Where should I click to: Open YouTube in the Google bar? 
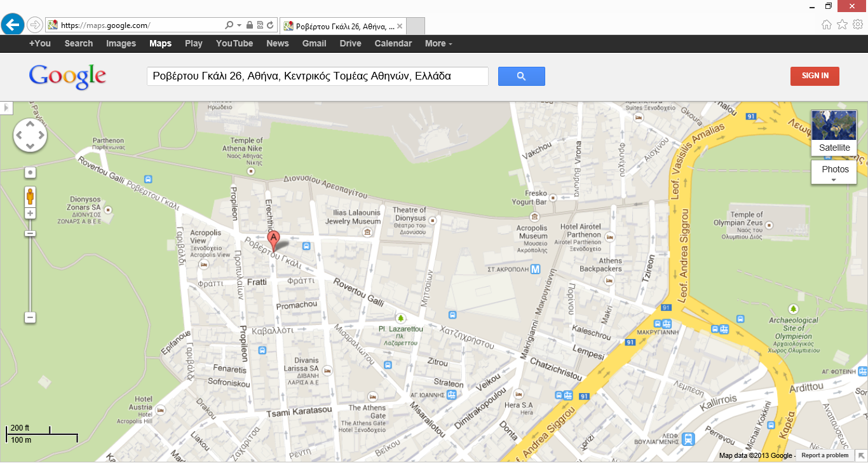[x=234, y=43]
